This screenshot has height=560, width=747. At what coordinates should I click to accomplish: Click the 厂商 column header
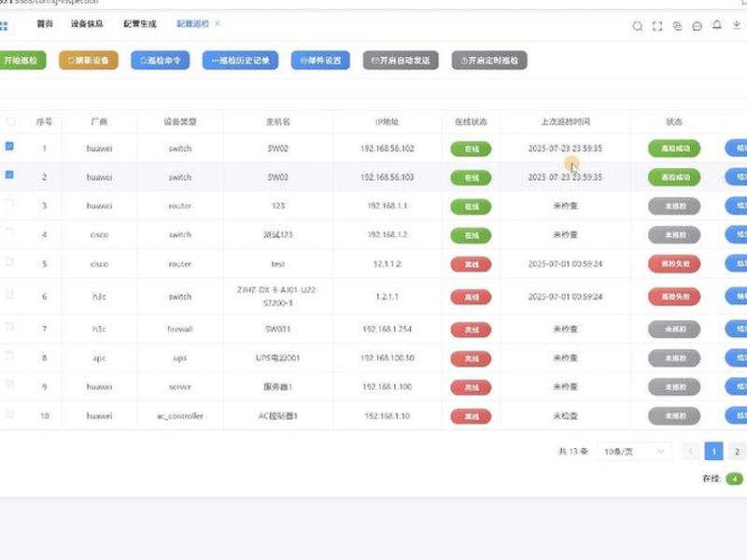(x=99, y=122)
